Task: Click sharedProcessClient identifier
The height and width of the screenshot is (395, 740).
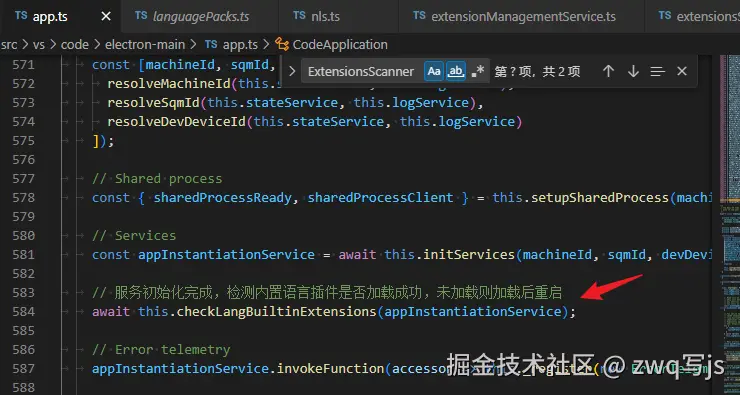Action: [x=380, y=197]
